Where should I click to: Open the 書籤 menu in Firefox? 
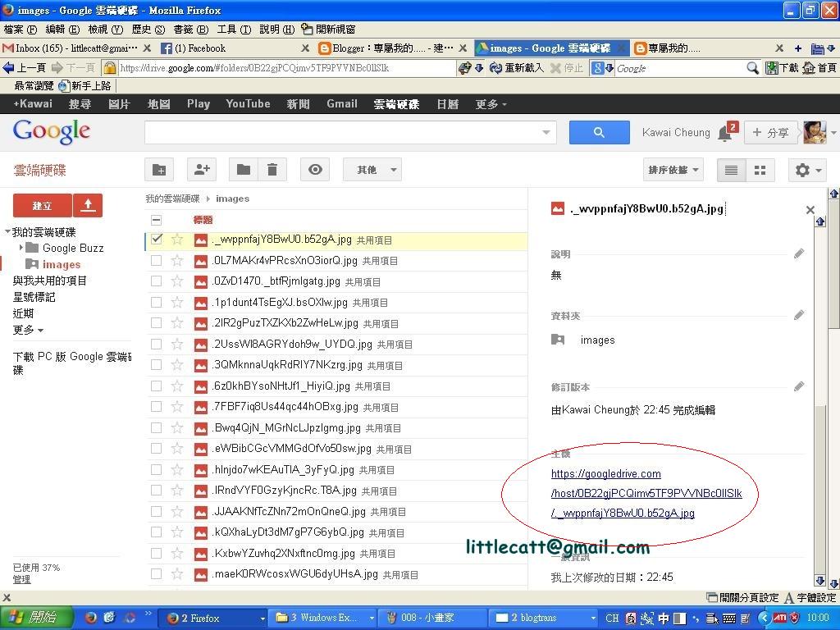(190, 29)
